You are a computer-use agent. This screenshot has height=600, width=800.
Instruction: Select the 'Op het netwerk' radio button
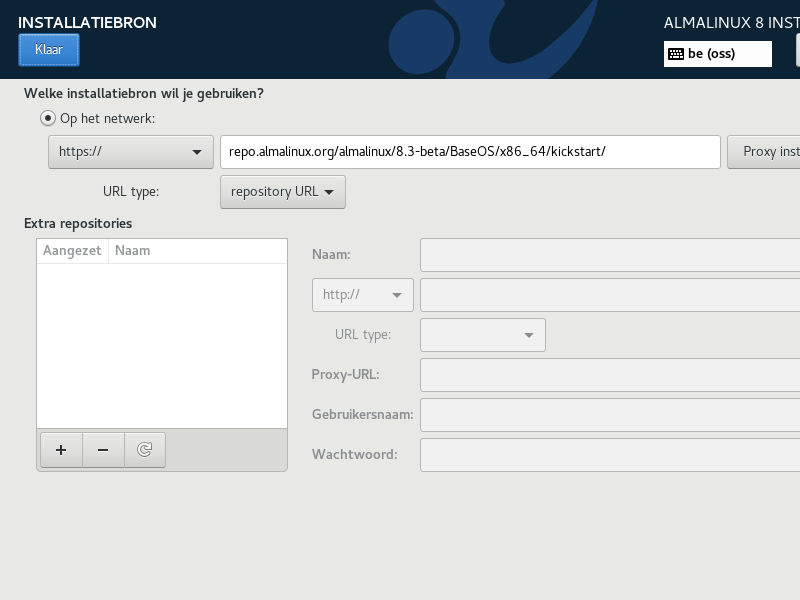point(47,118)
